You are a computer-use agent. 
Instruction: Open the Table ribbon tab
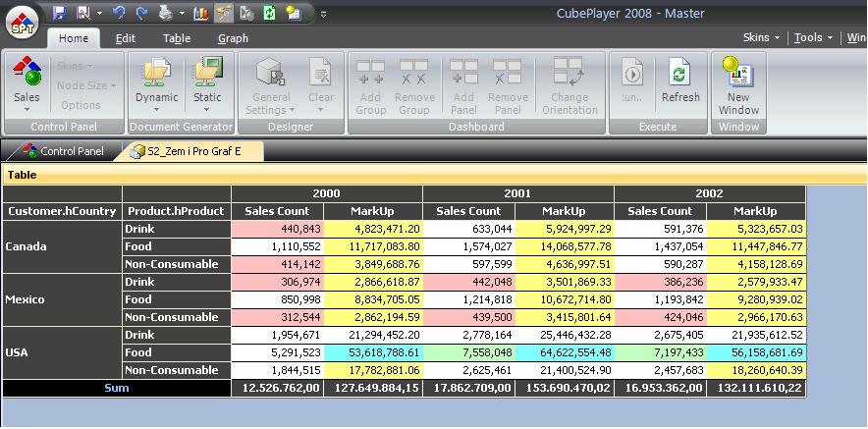(x=177, y=38)
